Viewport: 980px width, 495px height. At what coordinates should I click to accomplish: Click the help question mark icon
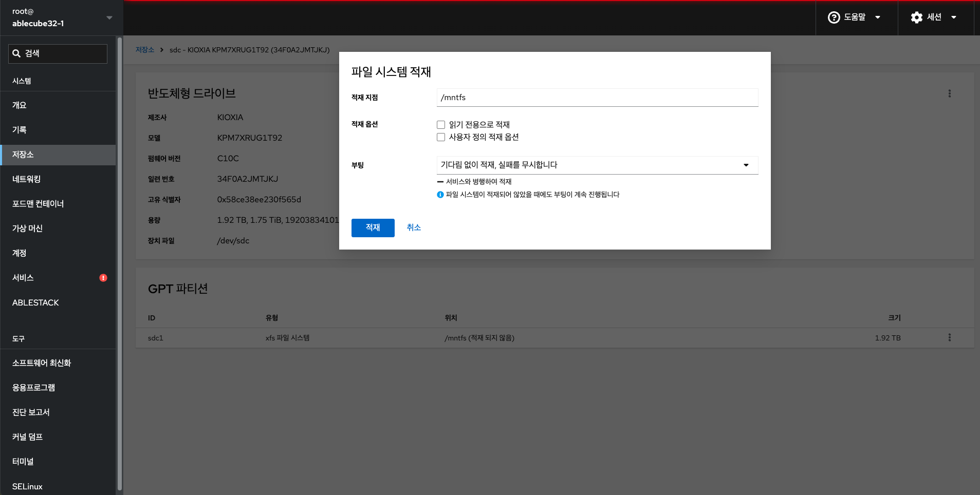[834, 17]
